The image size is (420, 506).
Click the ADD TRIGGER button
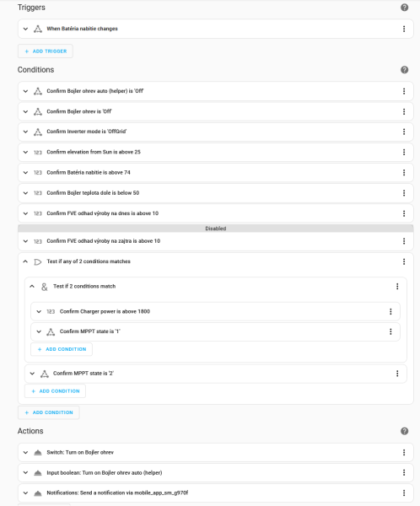pos(46,51)
